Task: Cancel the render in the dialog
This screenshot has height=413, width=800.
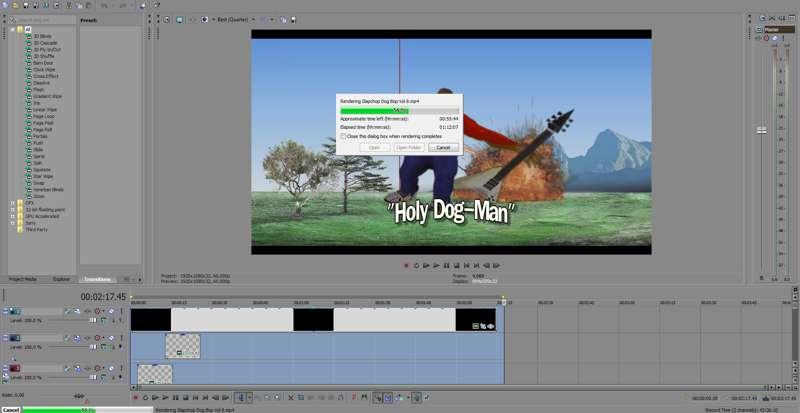Action: 443,148
